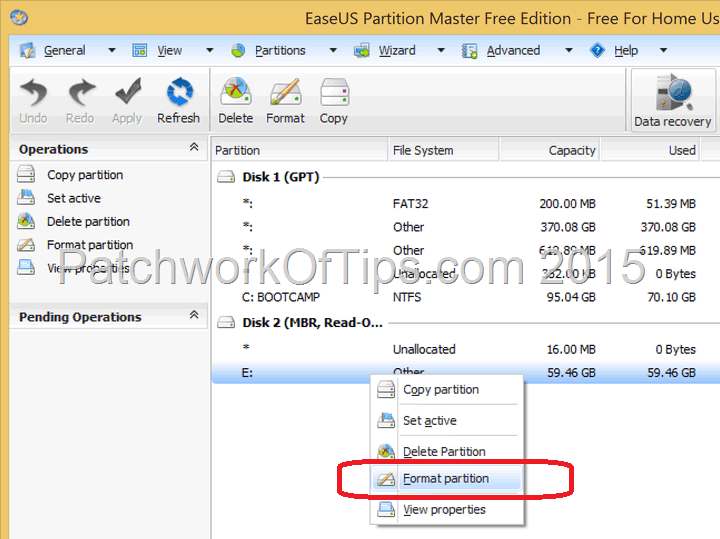Screen dimensions: 720x539
Task: Choose View properties in context menu
Action: [446, 510]
